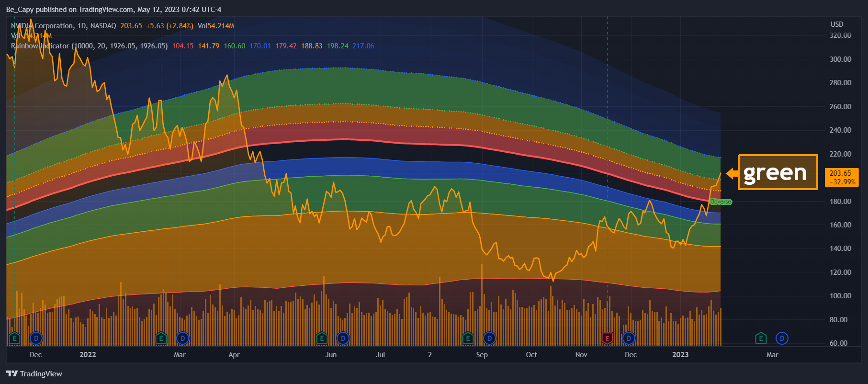This screenshot has height=384, width=868.
Task: Click the 140.00 price axis label
Action: 840,248
